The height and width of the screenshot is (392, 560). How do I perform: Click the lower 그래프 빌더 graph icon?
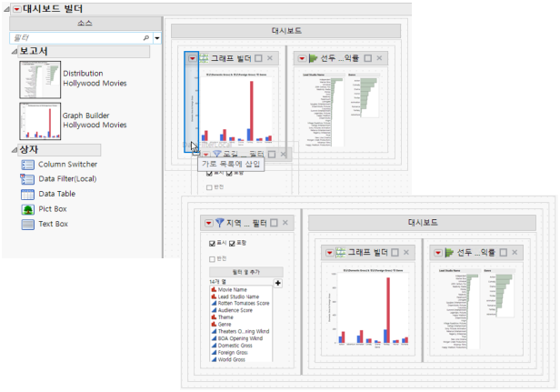click(x=341, y=253)
